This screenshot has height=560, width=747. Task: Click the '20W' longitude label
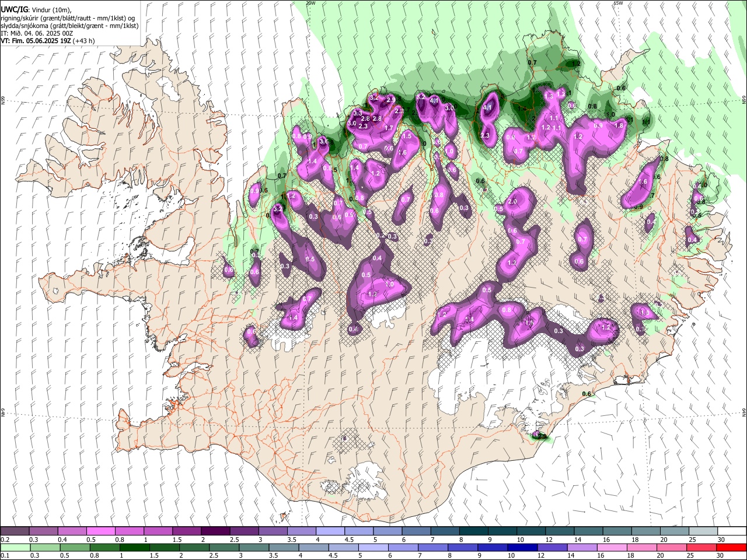click(x=310, y=3)
